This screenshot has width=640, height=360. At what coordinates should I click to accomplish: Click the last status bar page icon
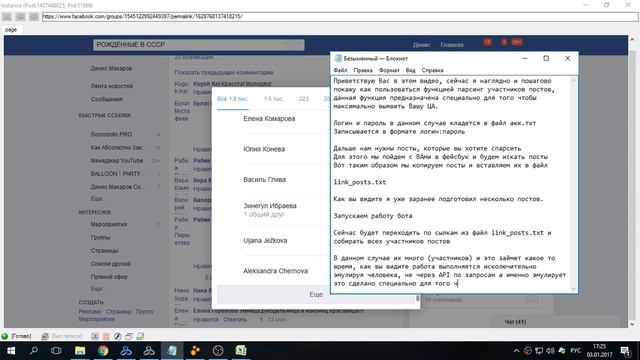tap(140, 336)
